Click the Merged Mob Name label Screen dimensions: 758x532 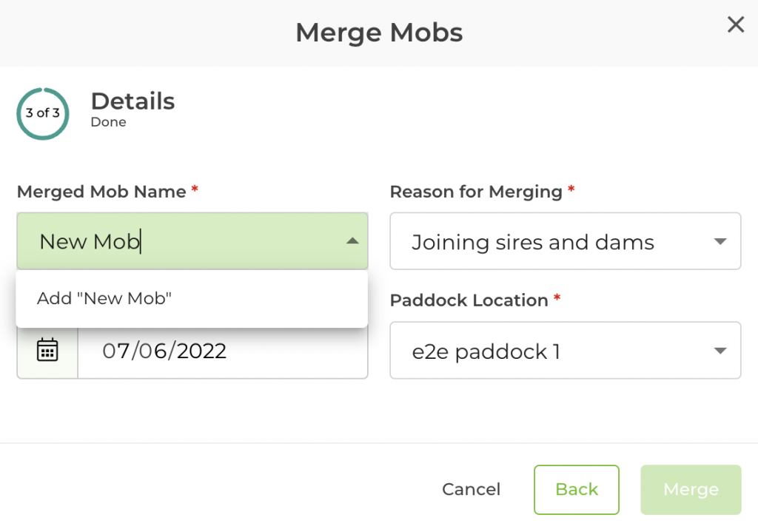101,192
